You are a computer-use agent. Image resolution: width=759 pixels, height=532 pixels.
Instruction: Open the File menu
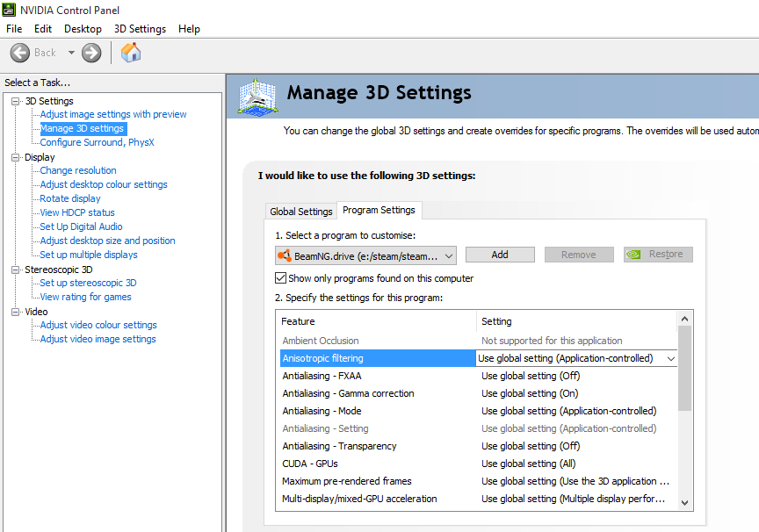(x=14, y=29)
